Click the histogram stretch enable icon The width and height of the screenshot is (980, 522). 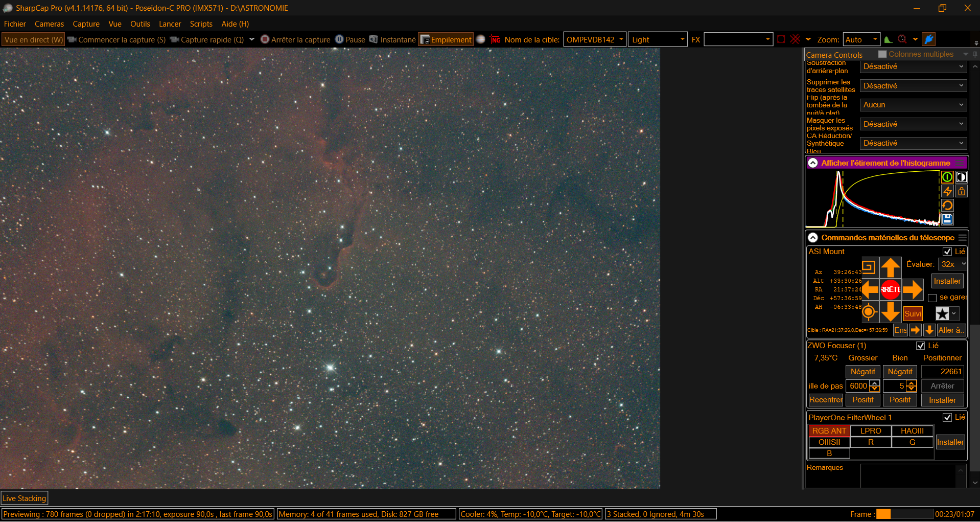[x=947, y=177]
